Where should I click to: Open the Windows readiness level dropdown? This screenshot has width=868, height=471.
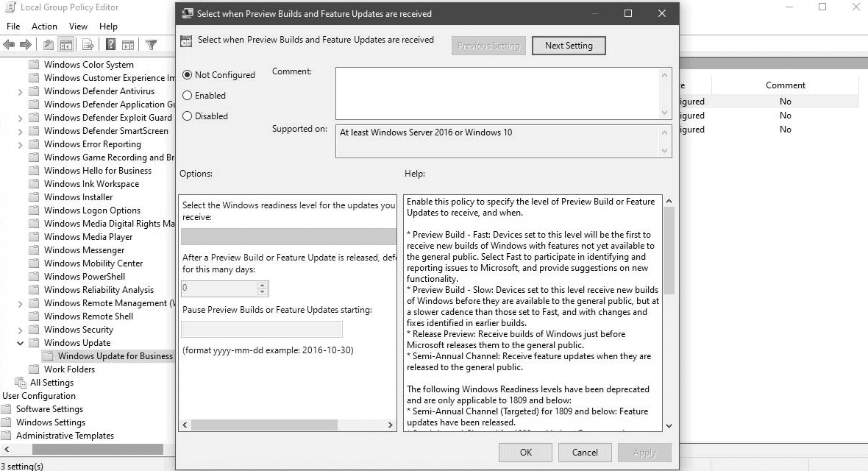click(x=288, y=237)
